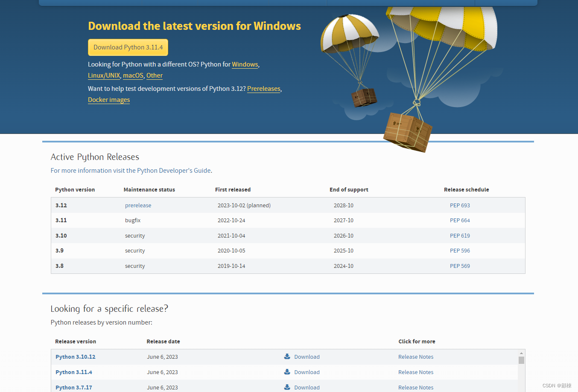578x392 pixels.
Task: Click the prerelease status link for 3.12
Action: (x=138, y=205)
